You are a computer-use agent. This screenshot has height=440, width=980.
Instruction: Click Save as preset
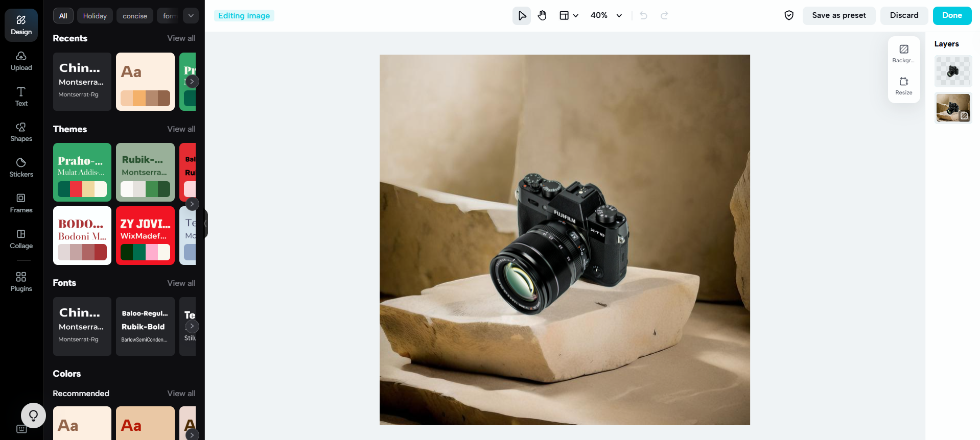[839, 15]
